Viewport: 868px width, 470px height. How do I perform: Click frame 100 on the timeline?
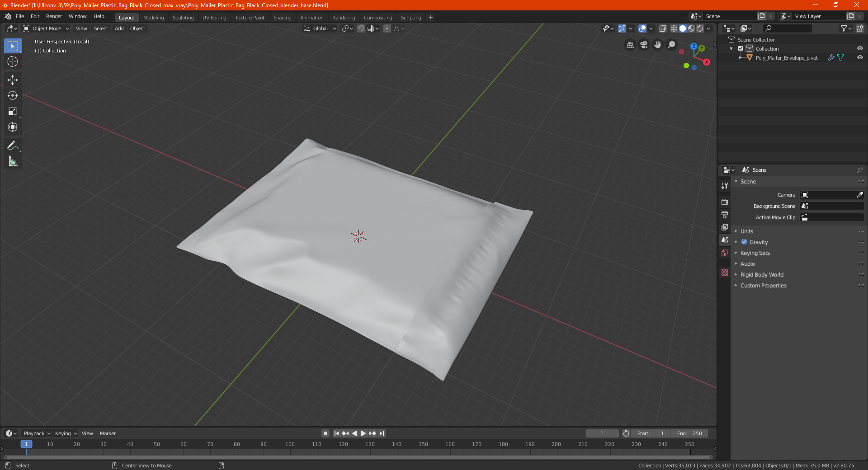pyautogui.click(x=290, y=444)
